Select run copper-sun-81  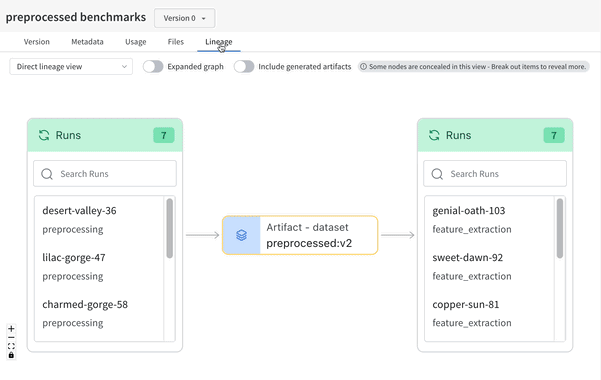(x=466, y=304)
